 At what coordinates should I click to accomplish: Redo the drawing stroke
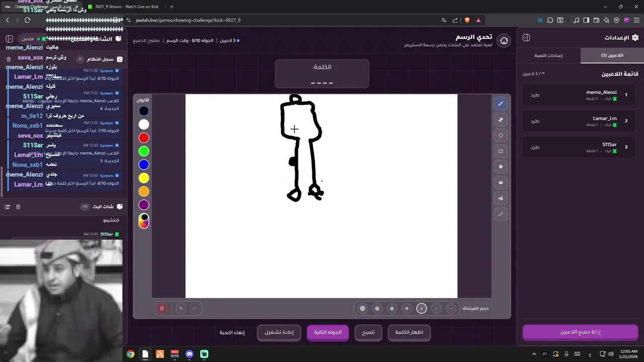click(194, 308)
